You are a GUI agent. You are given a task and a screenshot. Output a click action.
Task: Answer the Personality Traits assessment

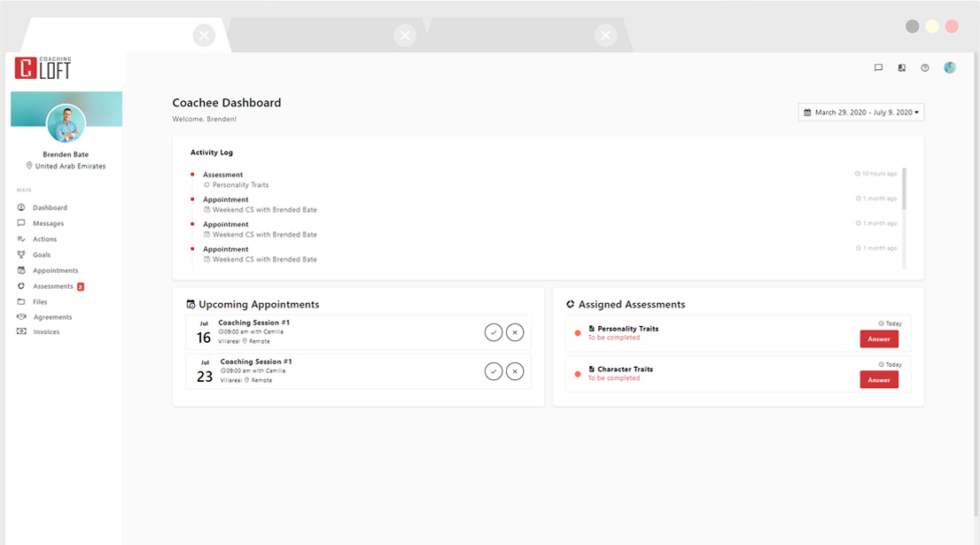879,339
